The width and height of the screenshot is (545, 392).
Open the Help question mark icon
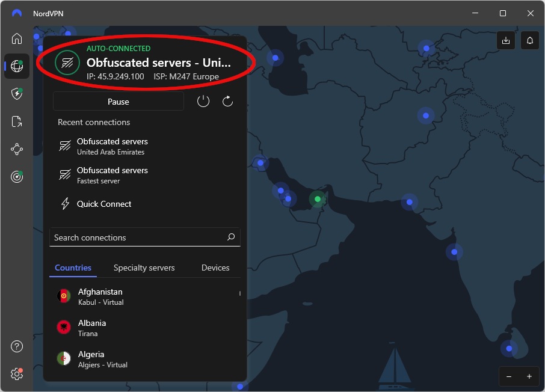(x=17, y=346)
